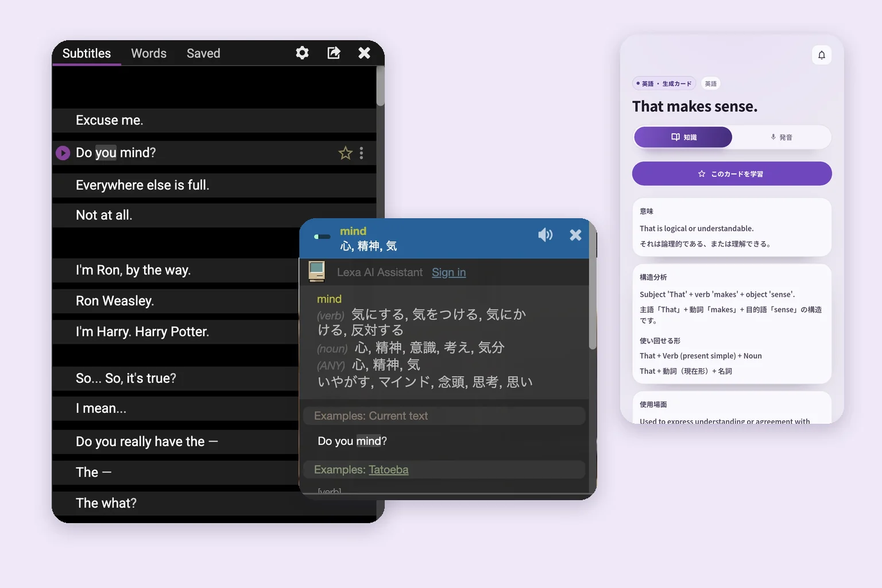Image resolution: width=882 pixels, height=588 pixels.
Task: Play pronunciation of 'mind'
Action: tap(546, 234)
